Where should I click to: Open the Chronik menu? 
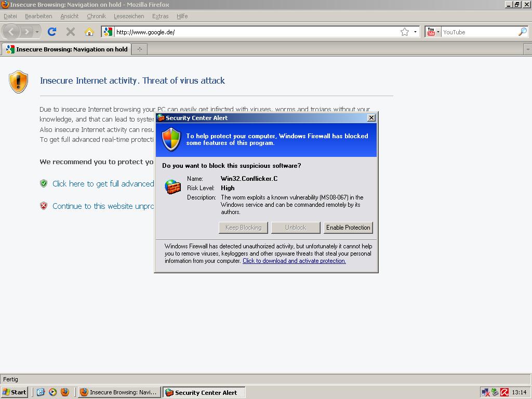tap(96, 16)
